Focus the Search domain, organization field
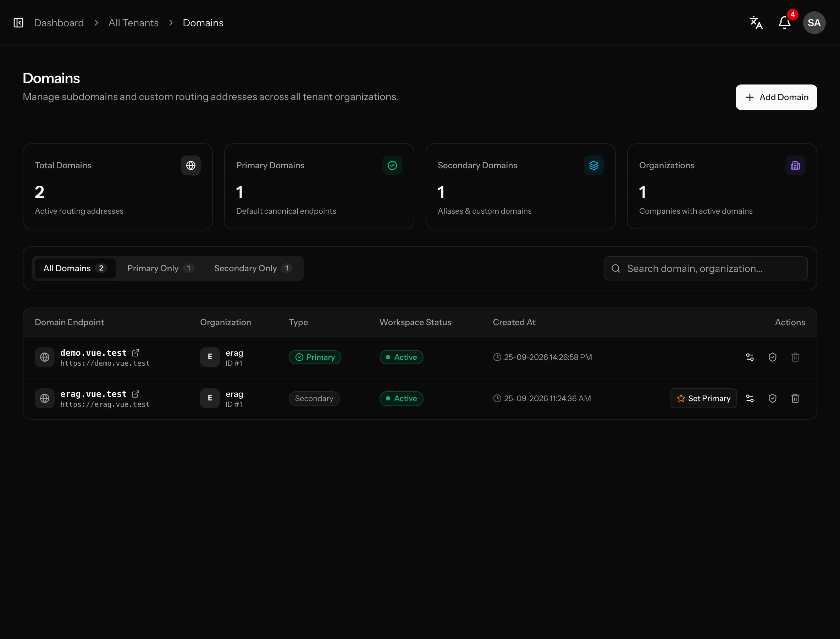This screenshot has height=639, width=840. coord(706,268)
